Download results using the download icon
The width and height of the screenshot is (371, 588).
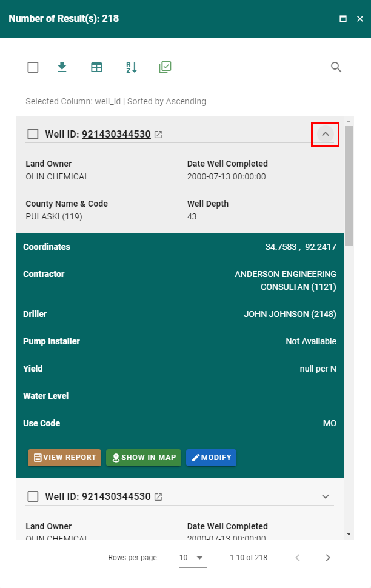coord(62,67)
